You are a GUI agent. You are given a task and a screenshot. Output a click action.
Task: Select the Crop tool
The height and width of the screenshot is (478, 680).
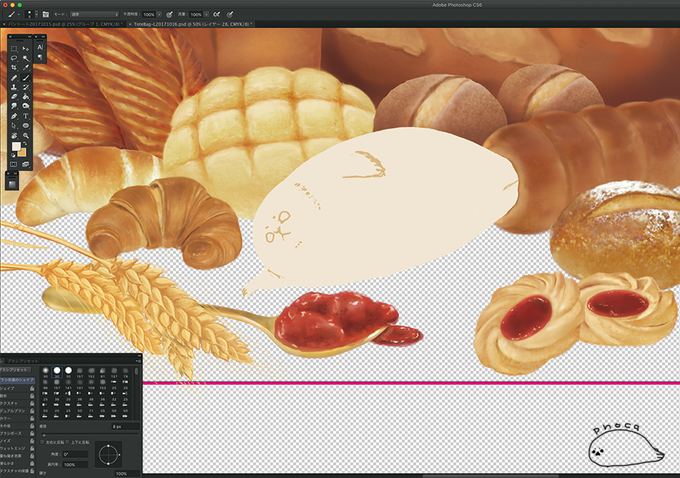click(x=14, y=68)
